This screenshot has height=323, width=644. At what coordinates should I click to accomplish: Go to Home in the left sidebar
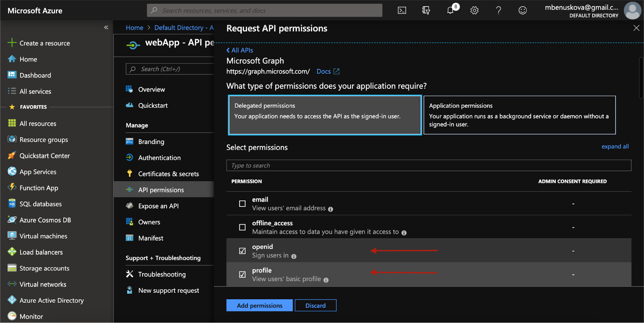pos(28,59)
